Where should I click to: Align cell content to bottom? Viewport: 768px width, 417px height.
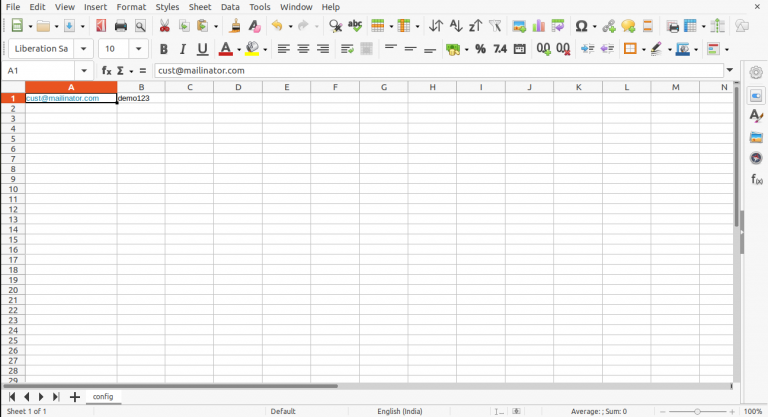click(x=430, y=49)
